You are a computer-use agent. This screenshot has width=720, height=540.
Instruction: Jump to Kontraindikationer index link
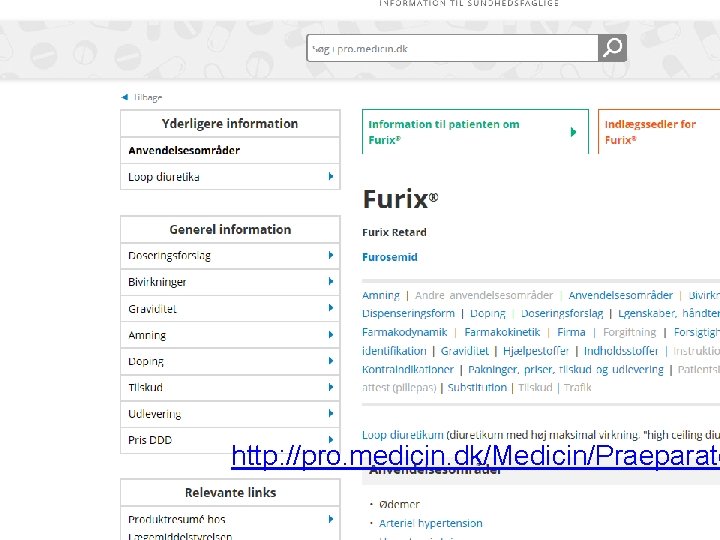coord(408,369)
